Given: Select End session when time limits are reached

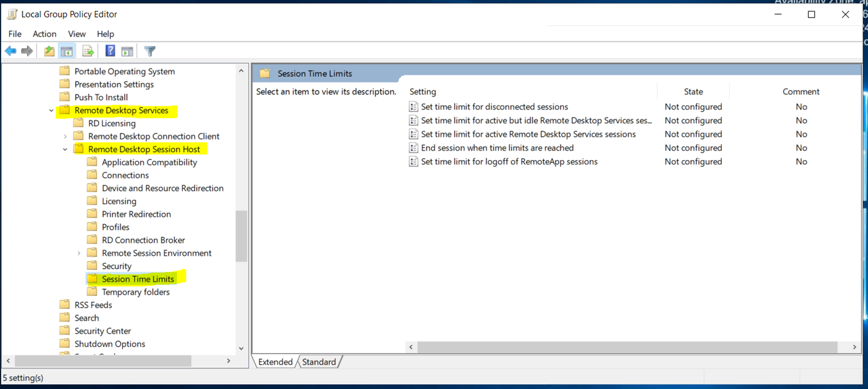Looking at the screenshot, I should (497, 148).
